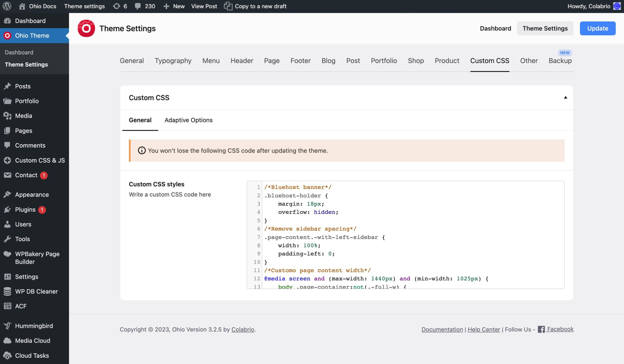Click Dashboard submenu under Ohio Theme

click(19, 52)
